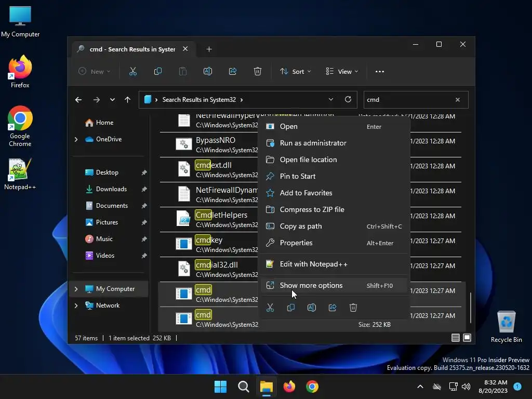Click the Delete icon in context menu
This screenshot has height=399, width=532.
point(353,308)
